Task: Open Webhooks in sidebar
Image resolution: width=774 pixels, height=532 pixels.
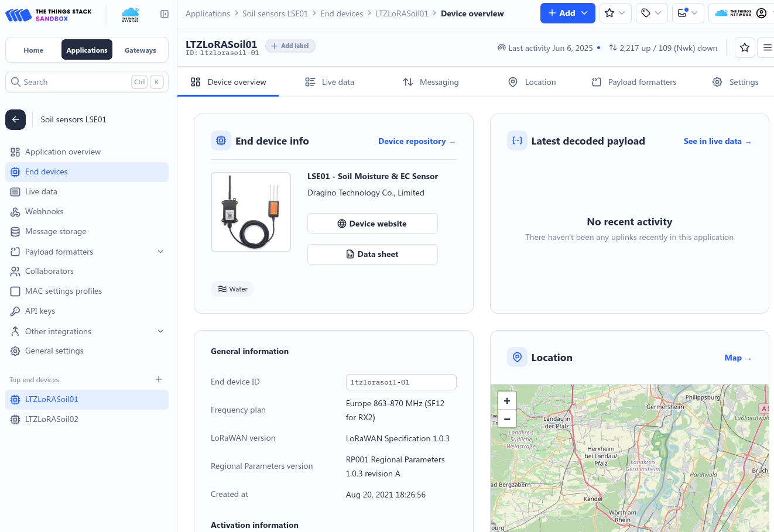Action: click(87, 212)
